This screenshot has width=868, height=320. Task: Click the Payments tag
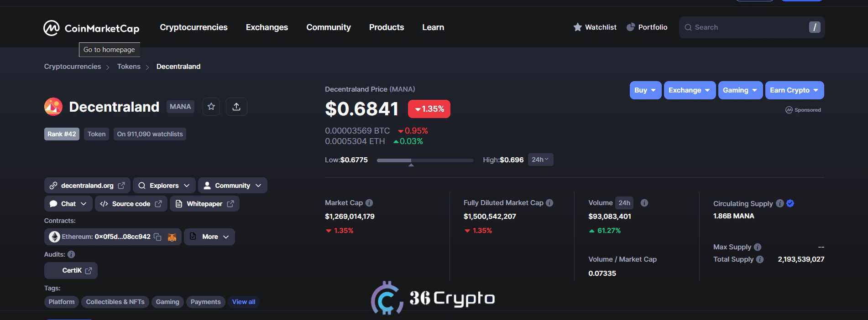[205, 302]
